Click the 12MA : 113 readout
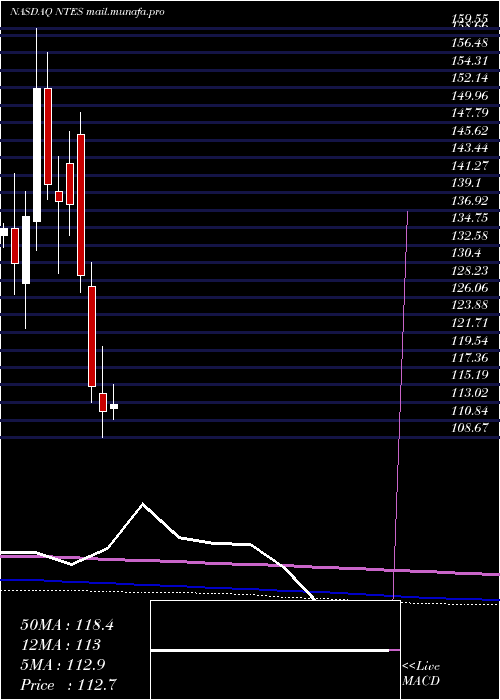 click(60, 645)
